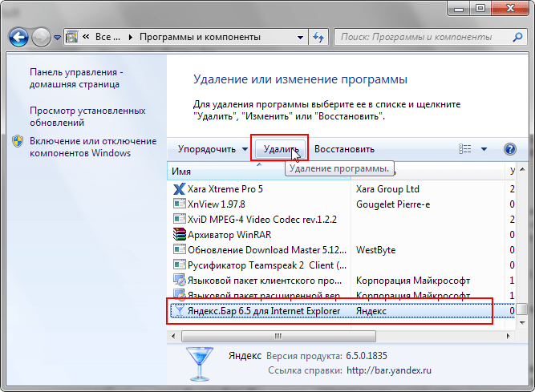Open 'Включение или отключение компонентов Windows' link
This screenshot has width=535, height=392.
point(93,147)
